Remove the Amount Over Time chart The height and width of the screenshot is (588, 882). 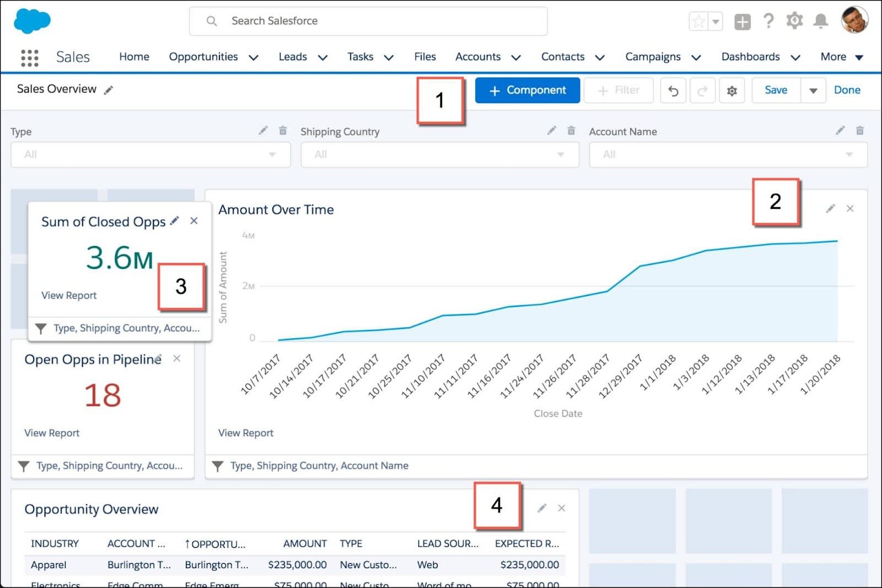point(850,209)
